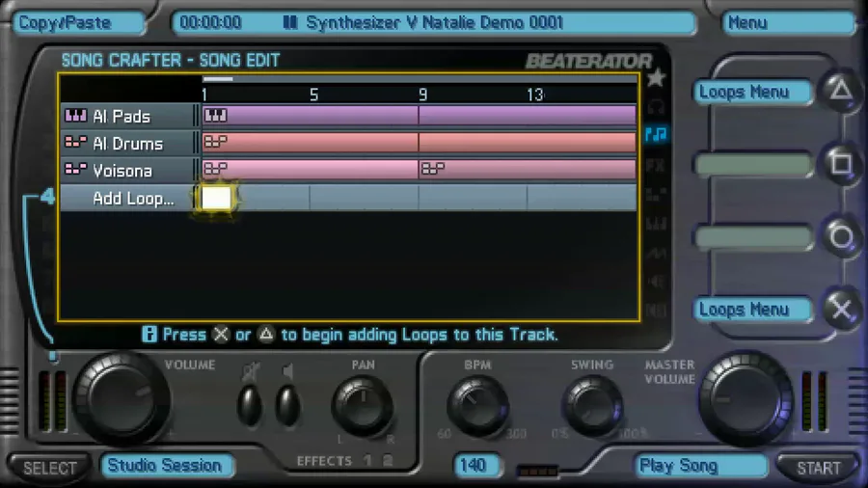Click bar 5 on the timeline ruler
Viewport: 868px width, 488px height.
[x=313, y=95]
